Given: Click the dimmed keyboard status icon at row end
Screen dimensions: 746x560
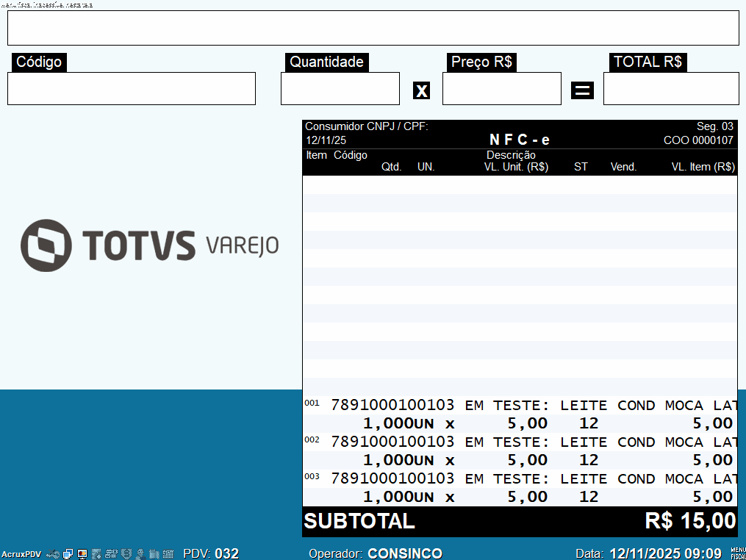Looking at the screenshot, I should (168, 554).
